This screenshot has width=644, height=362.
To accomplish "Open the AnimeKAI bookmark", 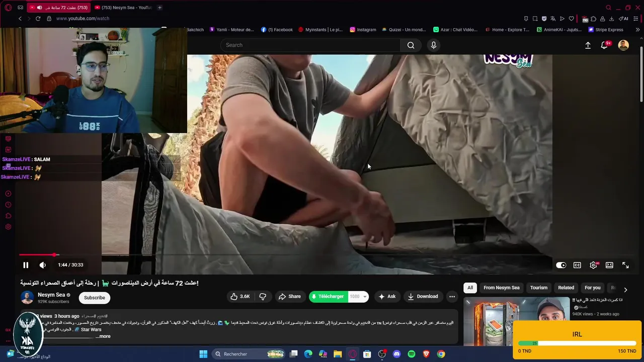I will [x=559, y=30].
